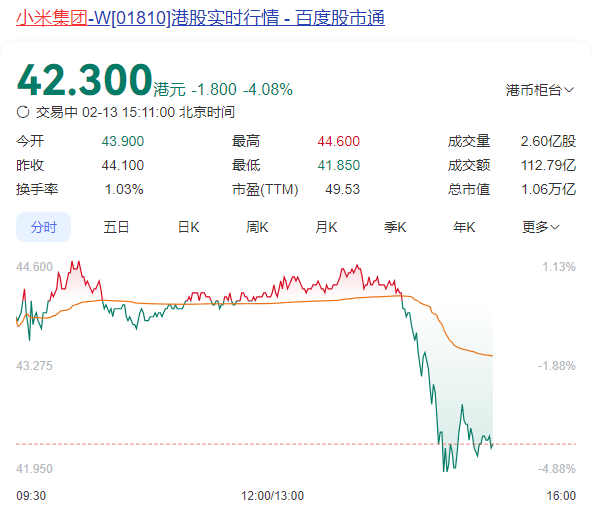Click the 今开 value 43.900
Image resolution: width=592 pixels, height=508 pixels.
(x=123, y=142)
